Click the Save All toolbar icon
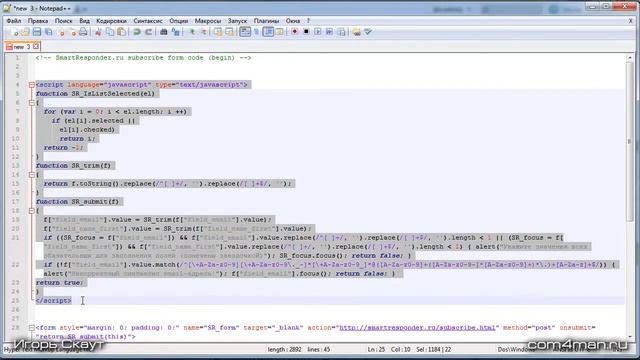This screenshot has height=360, width=640. [49, 32]
